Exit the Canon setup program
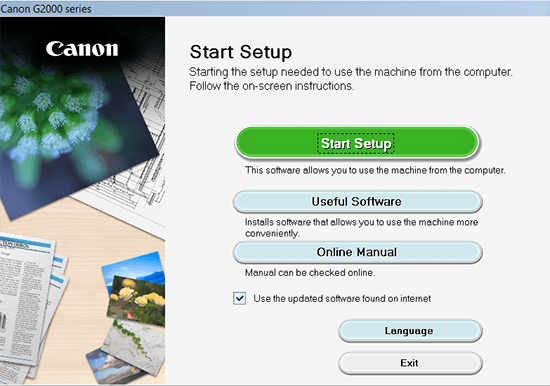Image resolution: width=550 pixels, height=386 pixels. (x=410, y=363)
